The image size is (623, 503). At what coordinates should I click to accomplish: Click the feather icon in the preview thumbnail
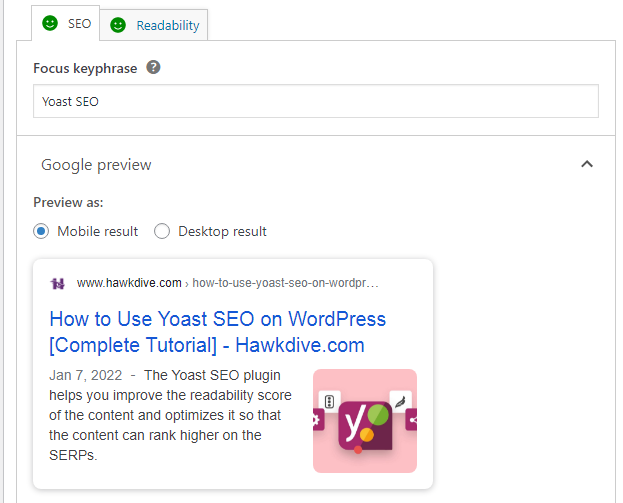coord(401,402)
